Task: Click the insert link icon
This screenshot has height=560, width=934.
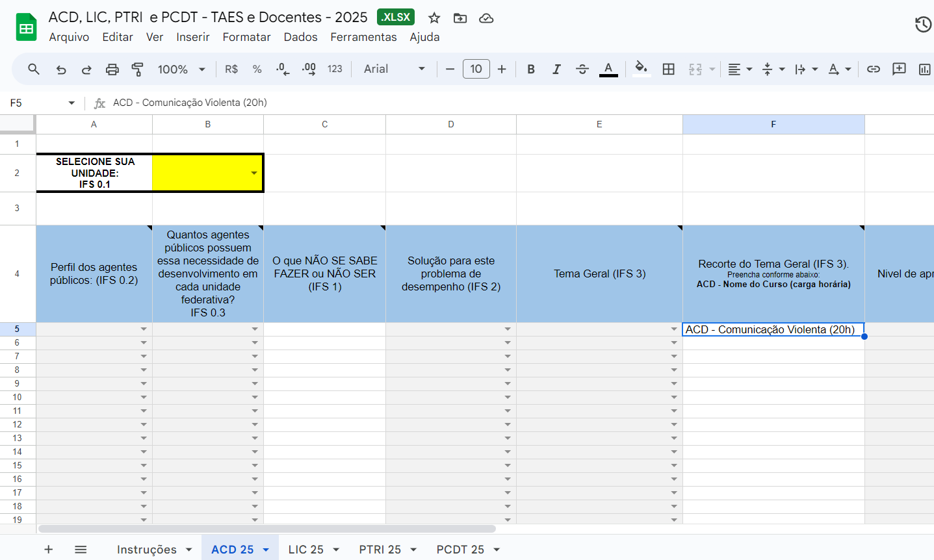Action: pos(874,69)
